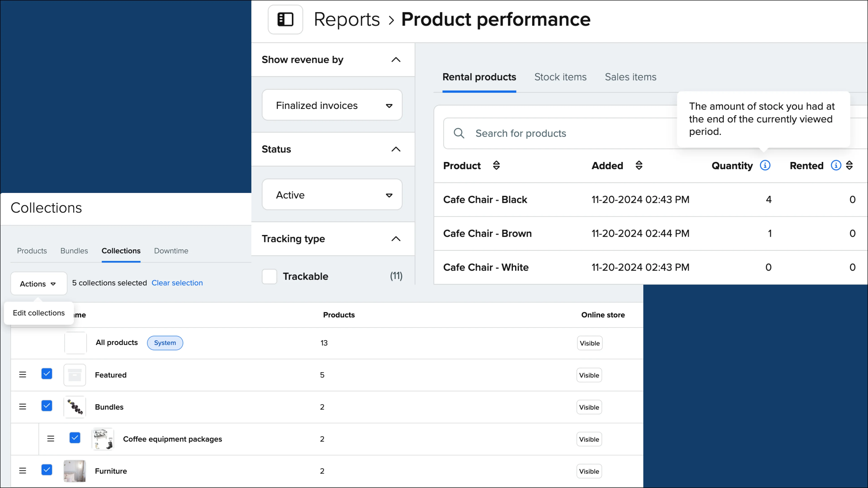The image size is (868, 488).
Task: Open the Finalized invoices dropdown
Action: [x=332, y=106]
